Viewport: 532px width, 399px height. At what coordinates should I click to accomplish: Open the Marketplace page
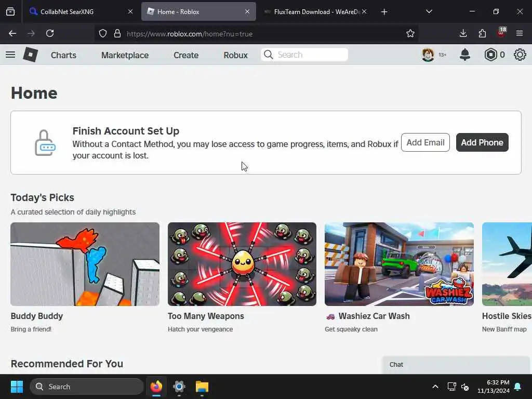click(x=125, y=55)
